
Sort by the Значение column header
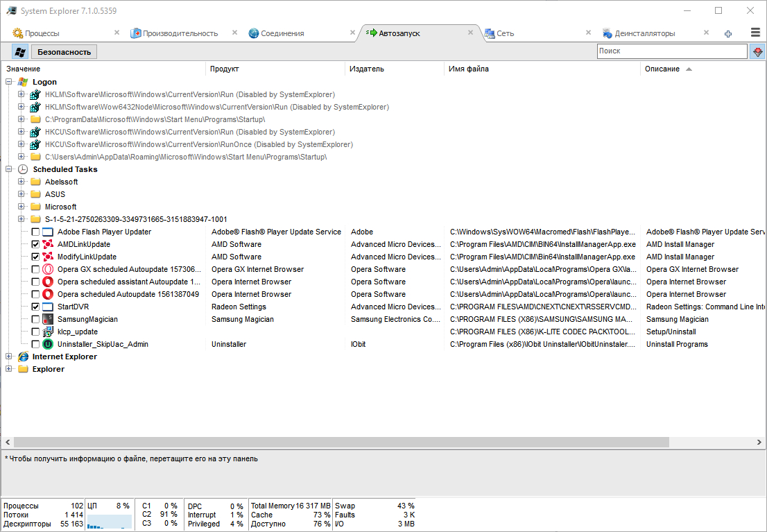pos(104,69)
